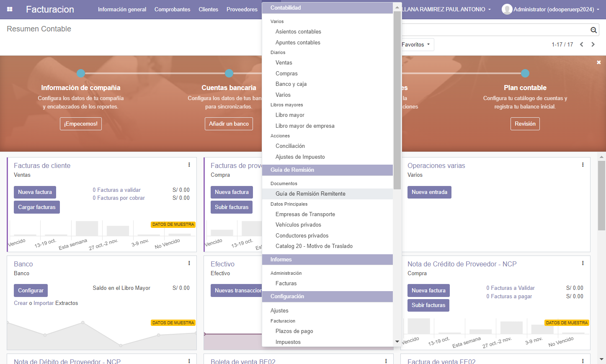Open Nota de Crédito de Proveedor options menu
Viewport: 606px width, 364px height.
click(x=583, y=263)
